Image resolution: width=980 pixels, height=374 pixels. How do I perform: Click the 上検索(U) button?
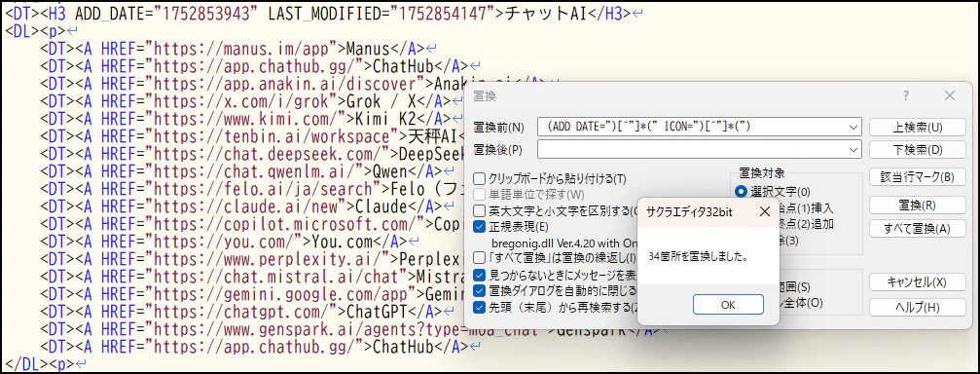tap(918, 127)
